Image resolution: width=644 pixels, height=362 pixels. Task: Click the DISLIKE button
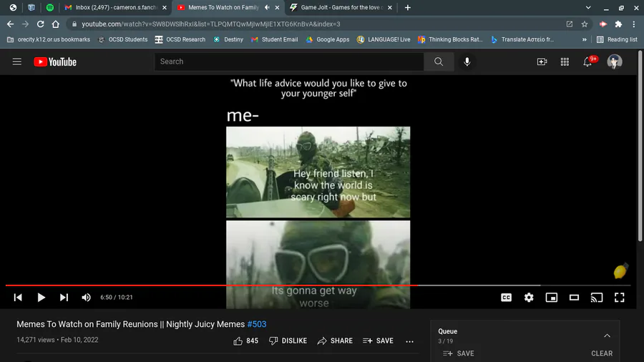point(288,341)
